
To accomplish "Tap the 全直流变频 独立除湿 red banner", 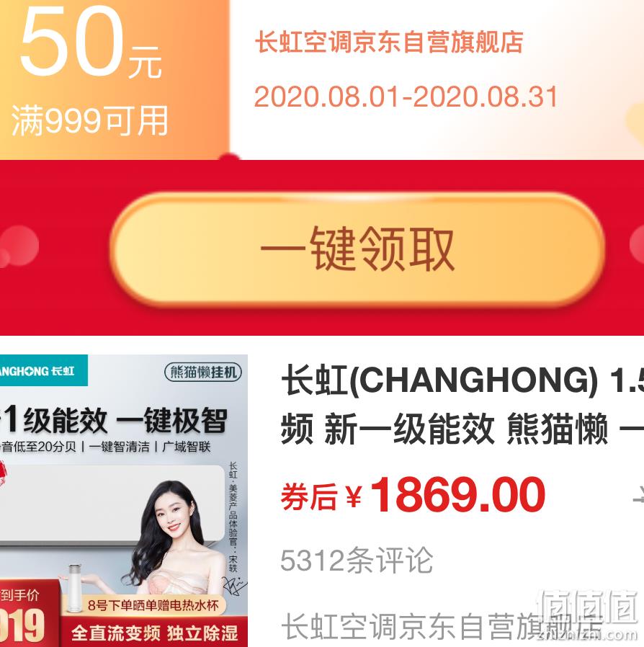I will click(x=155, y=633).
